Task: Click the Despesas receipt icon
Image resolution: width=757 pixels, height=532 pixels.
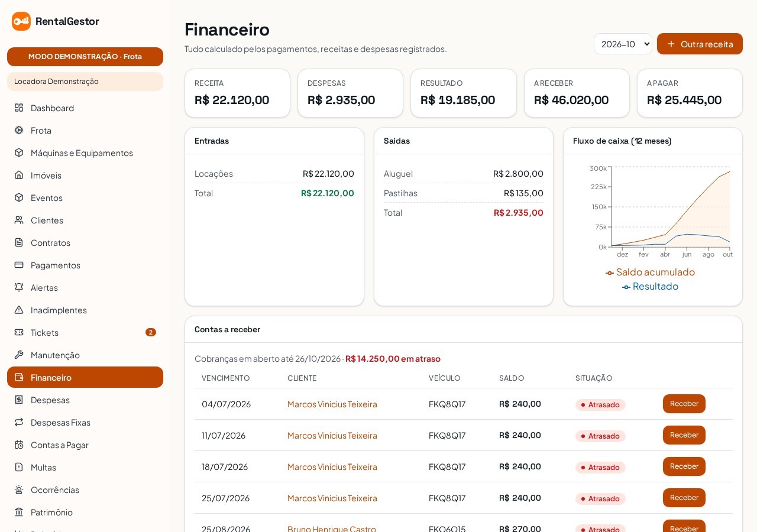Action: click(19, 400)
